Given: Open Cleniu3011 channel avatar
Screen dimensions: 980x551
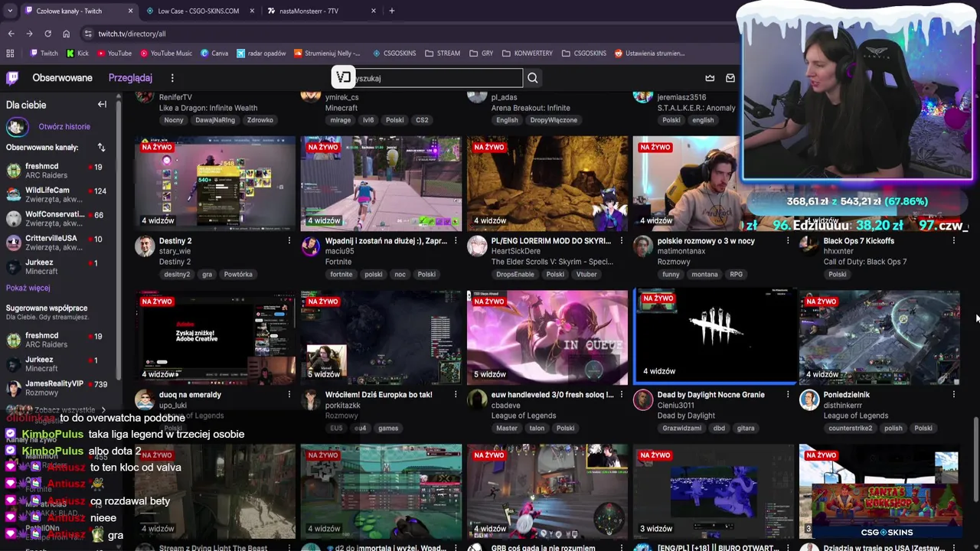Looking at the screenshot, I should (x=643, y=399).
